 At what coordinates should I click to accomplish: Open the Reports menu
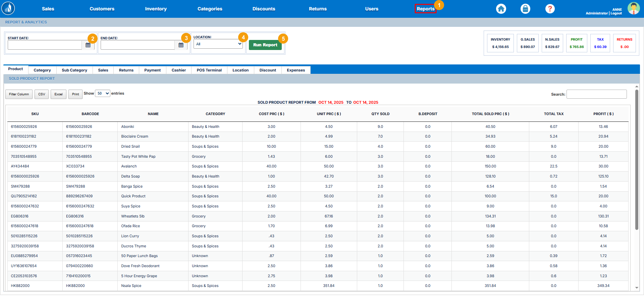(425, 9)
